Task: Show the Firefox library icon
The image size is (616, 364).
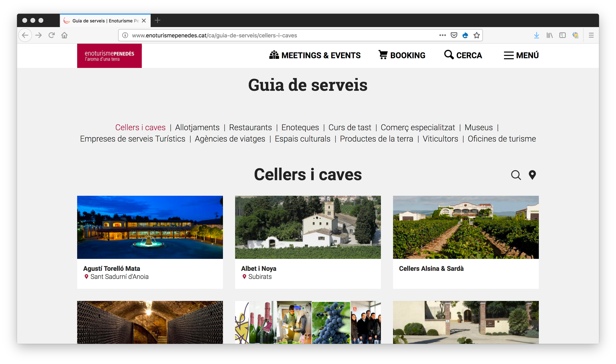Action: [x=549, y=35]
